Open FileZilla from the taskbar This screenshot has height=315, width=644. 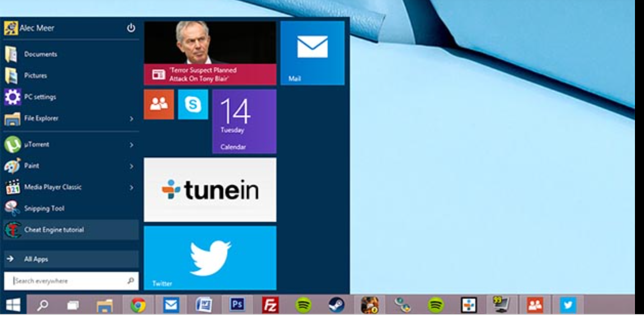270,305
